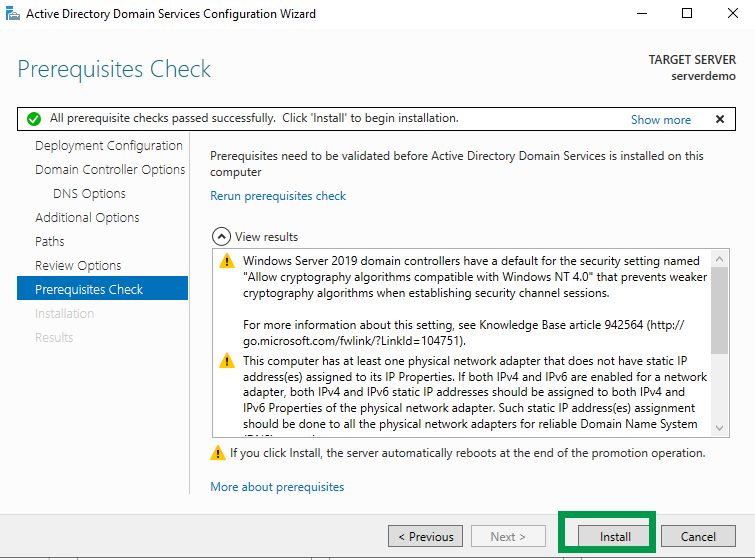Go to Review Options step

pyautogui.click(x=78, y=265)
